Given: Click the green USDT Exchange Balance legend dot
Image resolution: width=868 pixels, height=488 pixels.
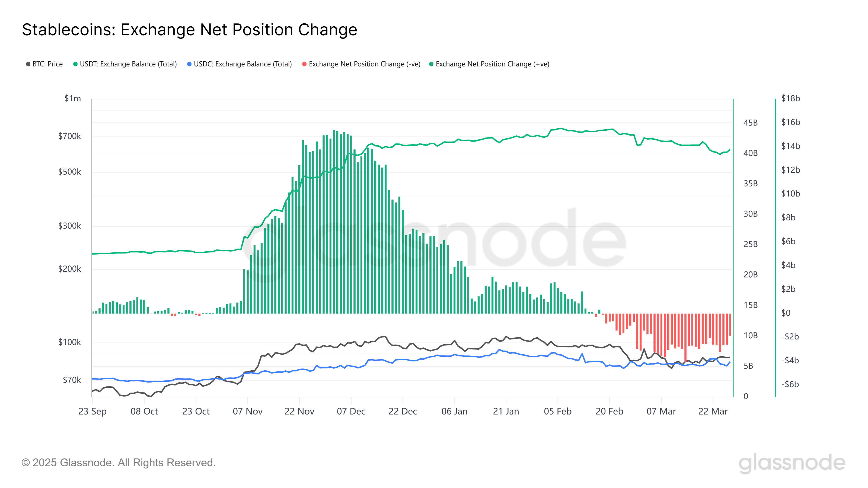Looking at the screenshot, I should tap(75, 64).
